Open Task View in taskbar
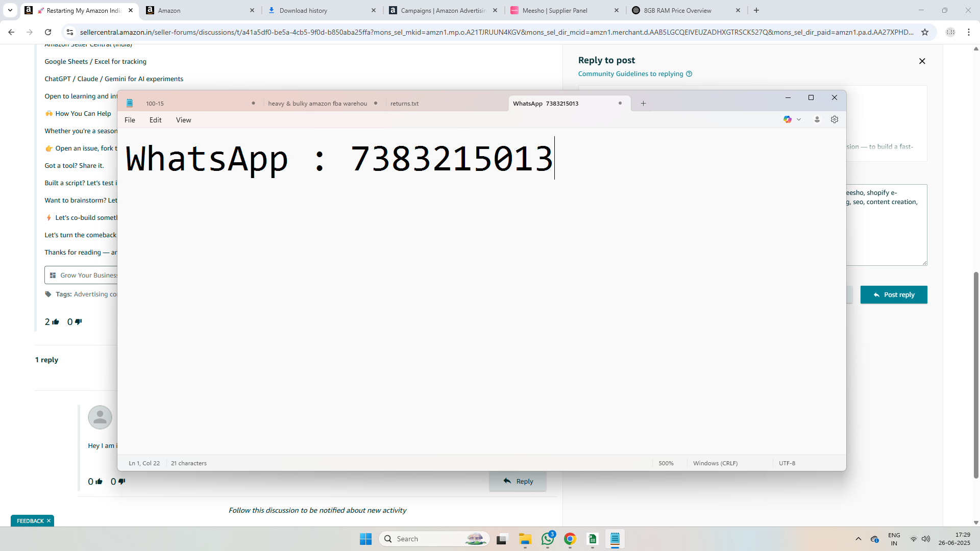 click(502, 539)
